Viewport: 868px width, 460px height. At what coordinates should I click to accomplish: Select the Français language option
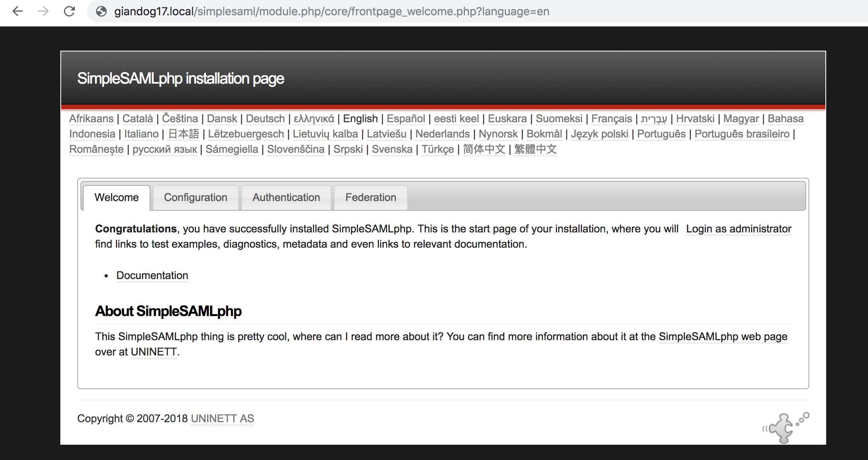point(612,119)
